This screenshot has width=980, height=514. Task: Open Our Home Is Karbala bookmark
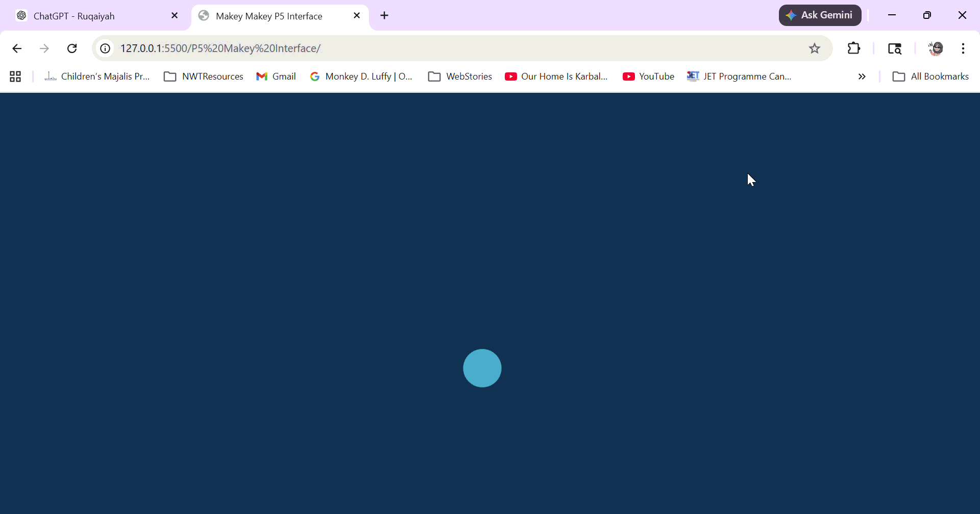556,76
